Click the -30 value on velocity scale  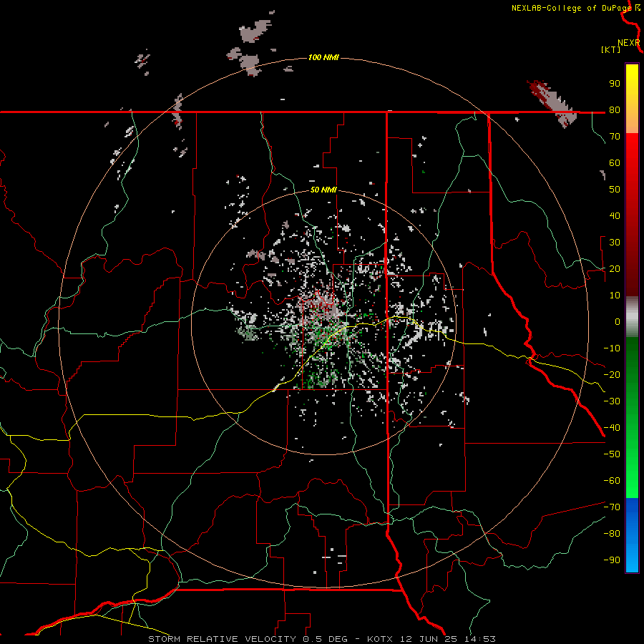click(x=612, y=401)
